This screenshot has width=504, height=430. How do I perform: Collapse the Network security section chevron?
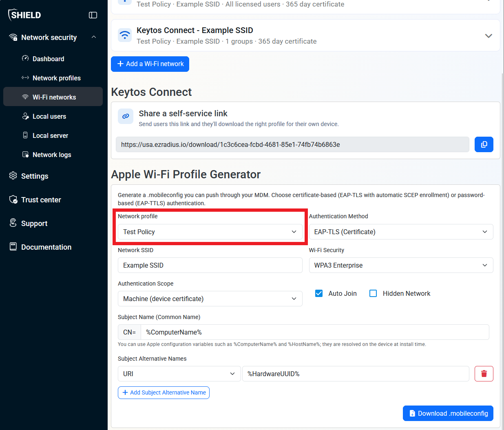pos(94,37)
